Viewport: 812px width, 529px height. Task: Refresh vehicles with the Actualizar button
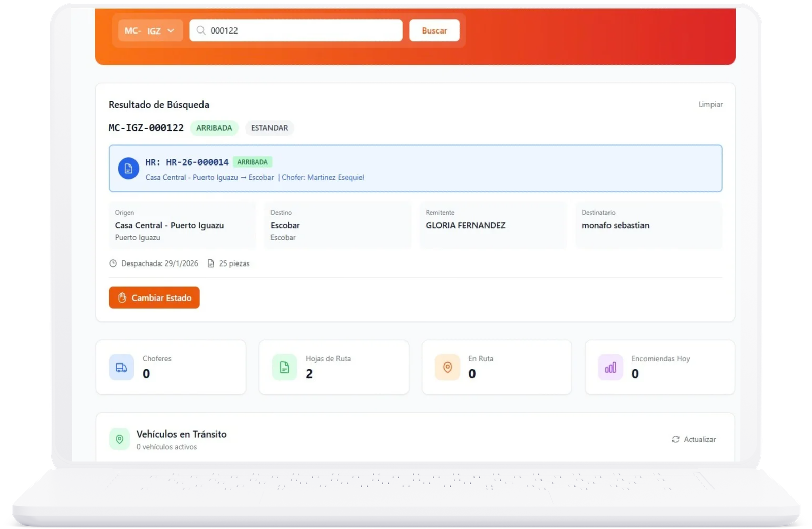pyautogui.click(x=694, y=439)
